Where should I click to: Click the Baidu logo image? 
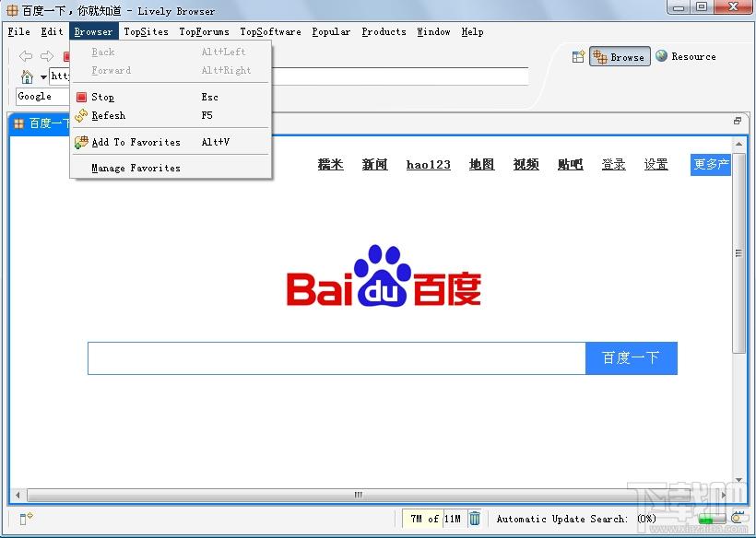384,275
